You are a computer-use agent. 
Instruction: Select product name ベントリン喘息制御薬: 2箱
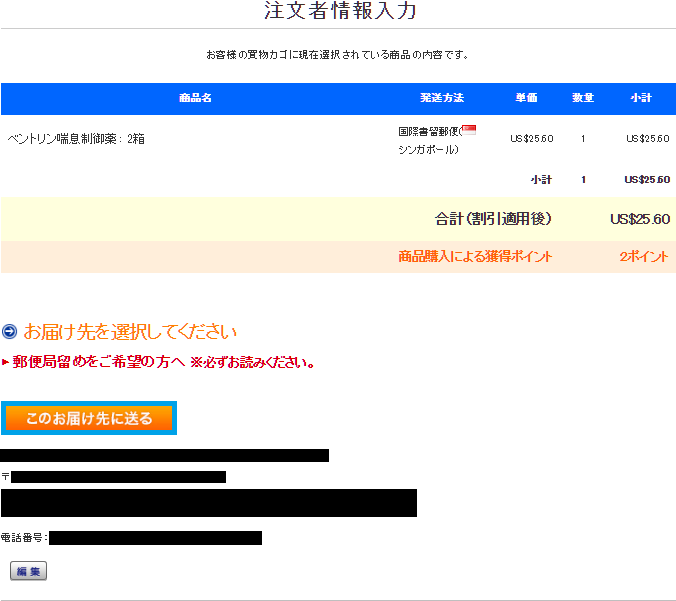point(76,139)
